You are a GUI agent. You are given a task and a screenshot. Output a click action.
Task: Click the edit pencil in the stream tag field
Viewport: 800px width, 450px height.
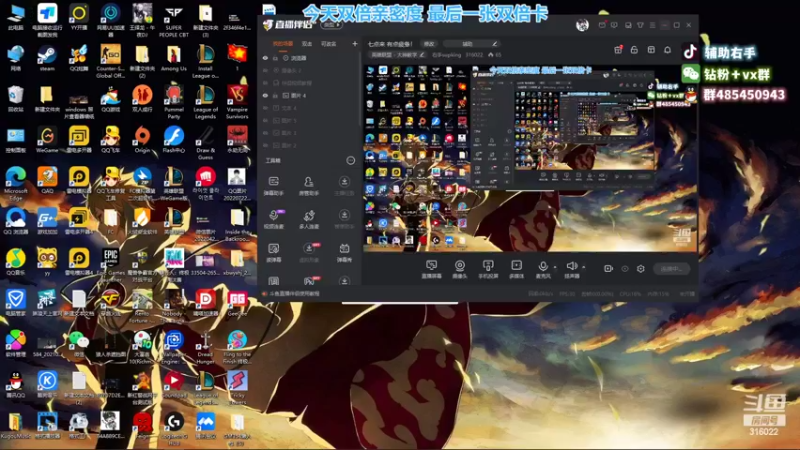pyautogui.click(x=494, y=44)
